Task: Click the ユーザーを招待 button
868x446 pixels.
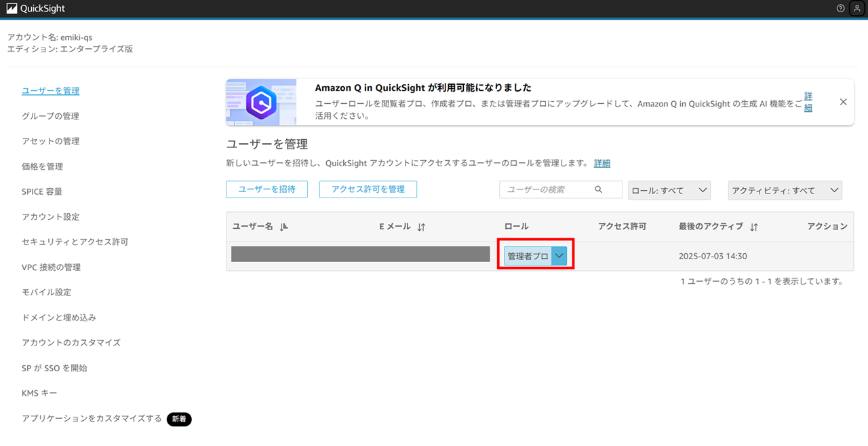Action: pos(267,189)
